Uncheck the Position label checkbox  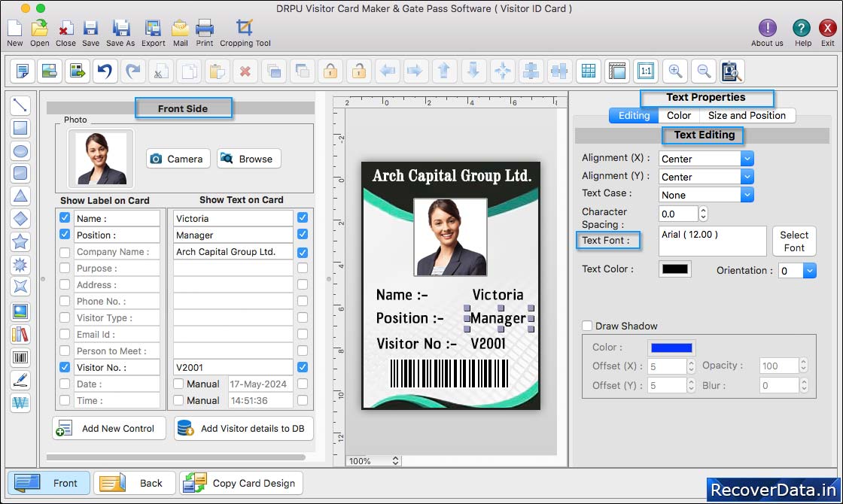(65, 234)
